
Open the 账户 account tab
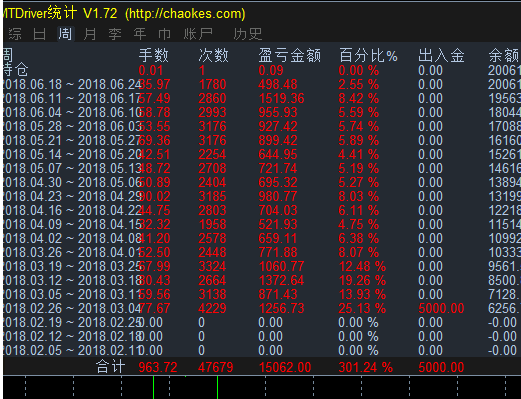[198, 34]
